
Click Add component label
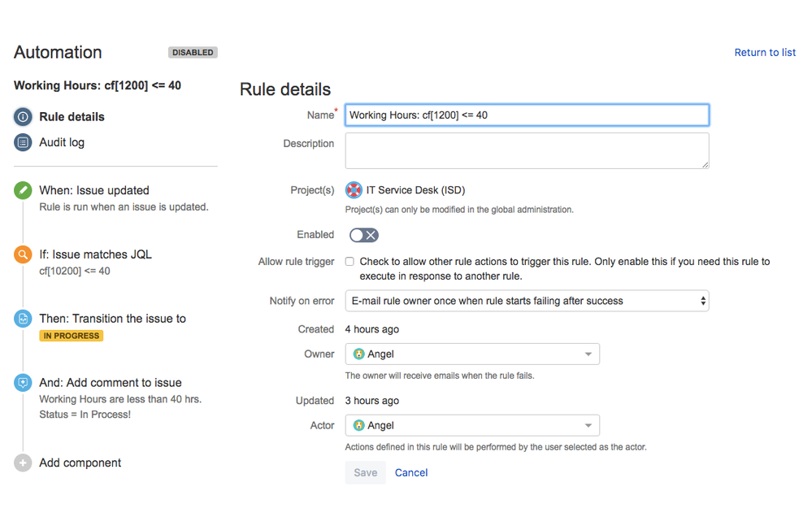(80, 463)
